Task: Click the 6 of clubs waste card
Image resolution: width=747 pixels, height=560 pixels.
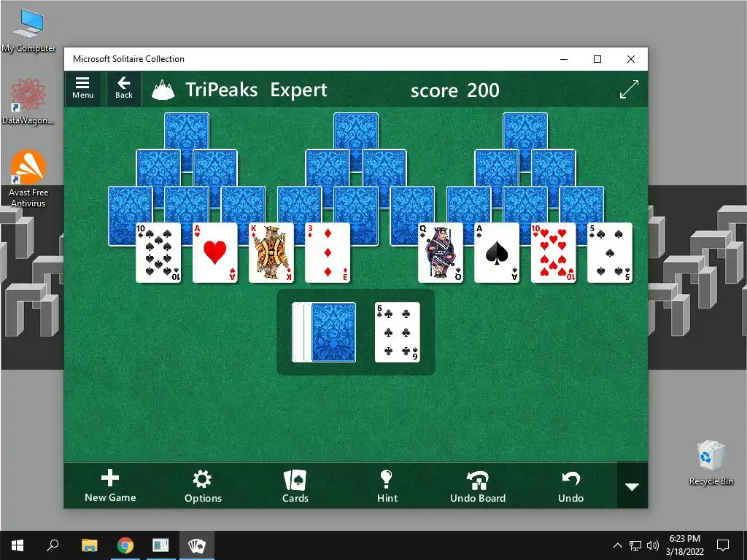Action: click(398, 332)
